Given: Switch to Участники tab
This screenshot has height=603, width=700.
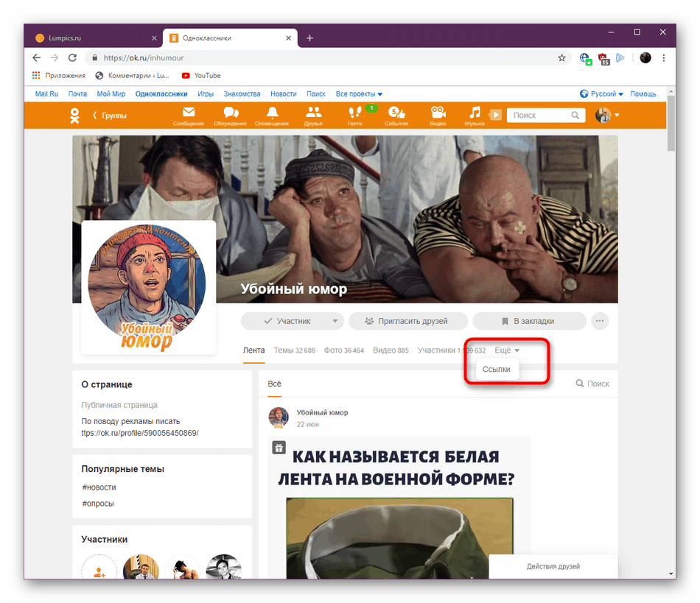Looking at the screenshot, I should (452, 350).
